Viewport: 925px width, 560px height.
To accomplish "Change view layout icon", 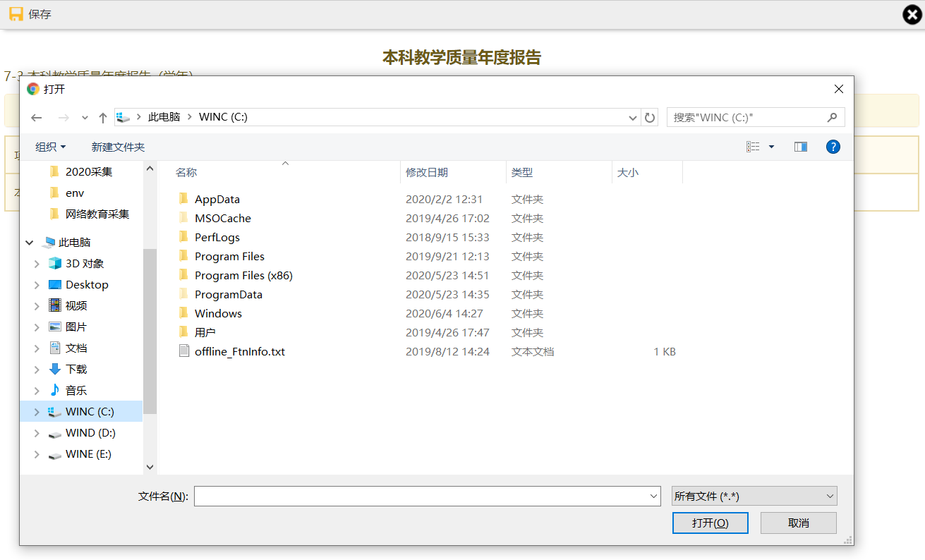I will (x=753, y=147).
